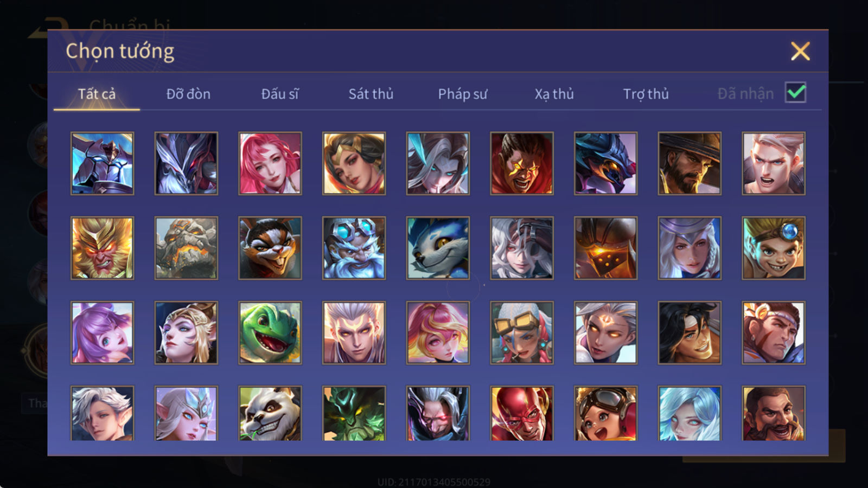Show the Xạ thủ hero list
This screenshot has width=868, height=488.
point(554,94)
